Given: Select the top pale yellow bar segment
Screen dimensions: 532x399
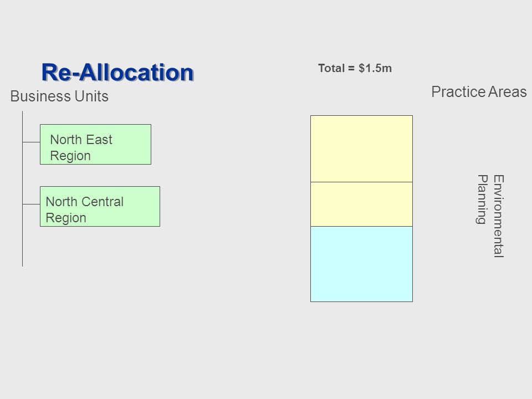Looking at the screenshot, I should [362, 149].
